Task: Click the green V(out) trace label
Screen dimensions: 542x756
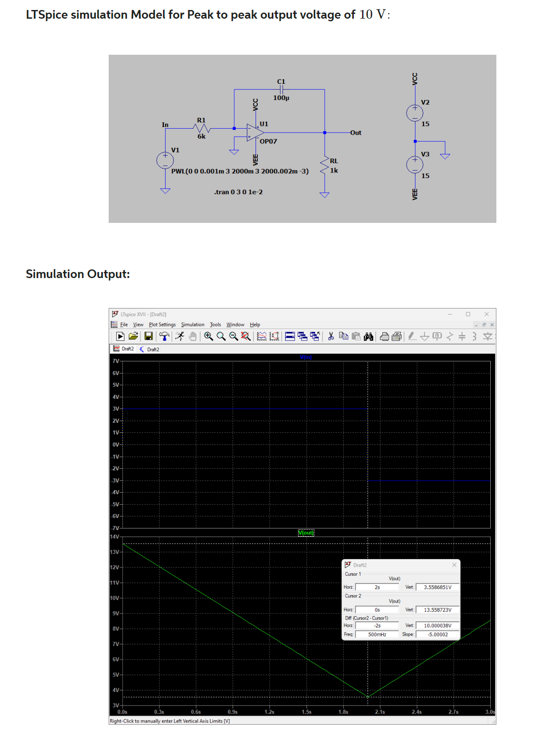Action: pos(306,533)
